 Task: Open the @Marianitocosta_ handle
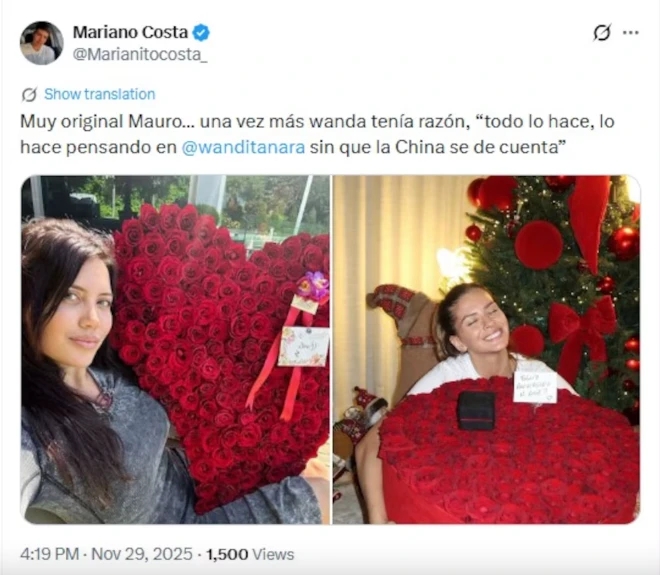click(140, 54)
